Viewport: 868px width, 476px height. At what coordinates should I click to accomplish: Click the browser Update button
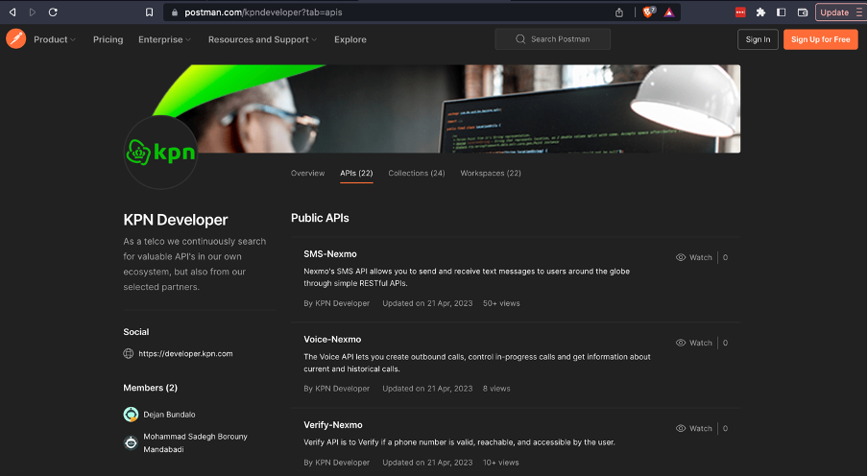click(x=834, y=12)
